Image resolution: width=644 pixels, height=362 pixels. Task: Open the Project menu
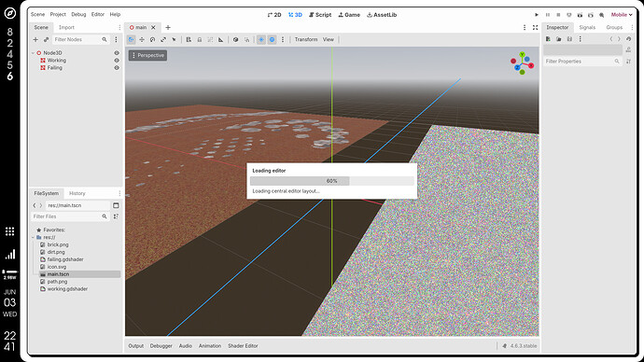coord(58,14)
